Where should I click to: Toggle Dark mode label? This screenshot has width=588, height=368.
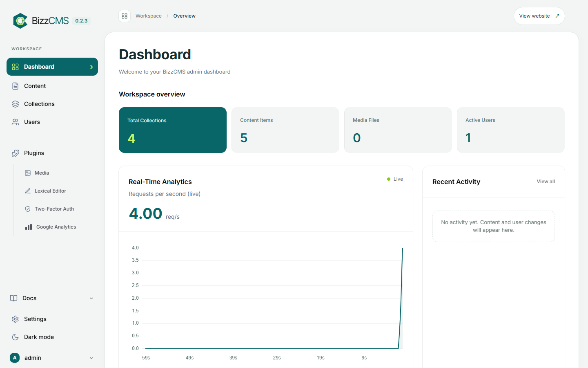pyautogui.click(x=39, y=337)
